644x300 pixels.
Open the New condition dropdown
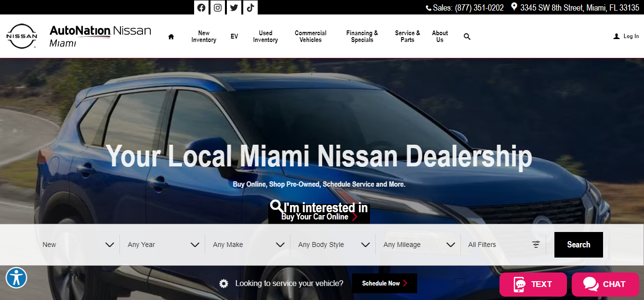coord(77,245)
